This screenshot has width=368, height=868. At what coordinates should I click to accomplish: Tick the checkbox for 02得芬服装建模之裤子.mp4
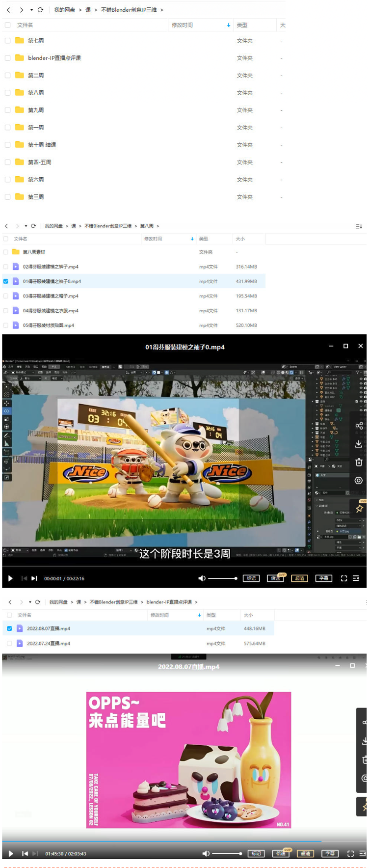(6, 267)
